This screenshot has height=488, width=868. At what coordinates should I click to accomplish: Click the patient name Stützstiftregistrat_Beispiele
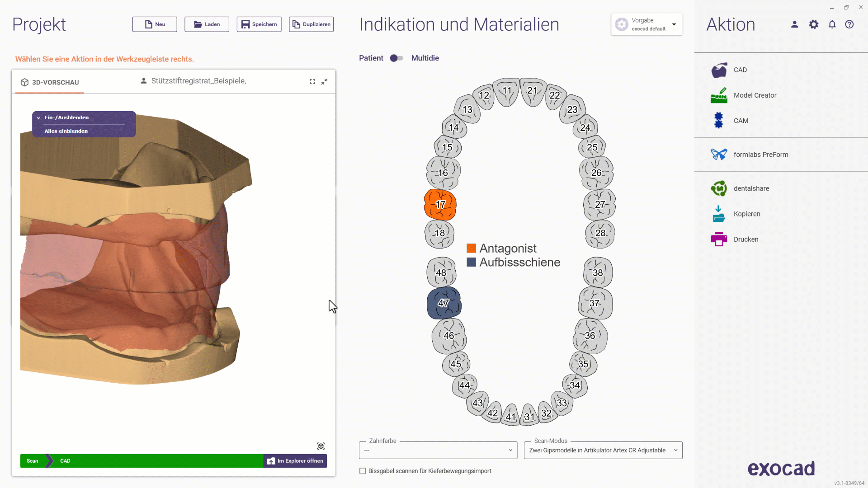pos(198,81)
